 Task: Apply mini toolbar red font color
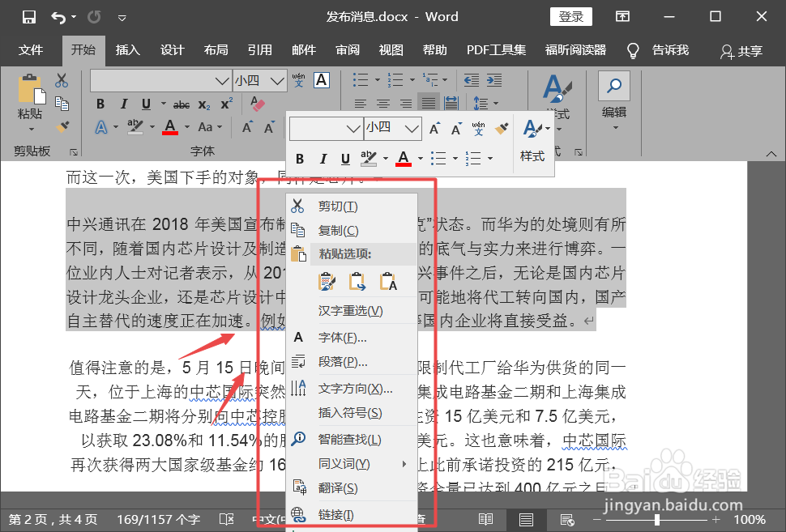404,158
